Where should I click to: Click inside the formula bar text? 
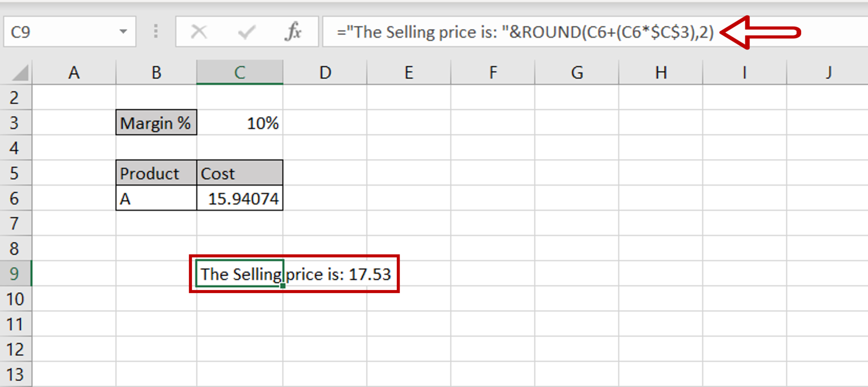point(509,31)
